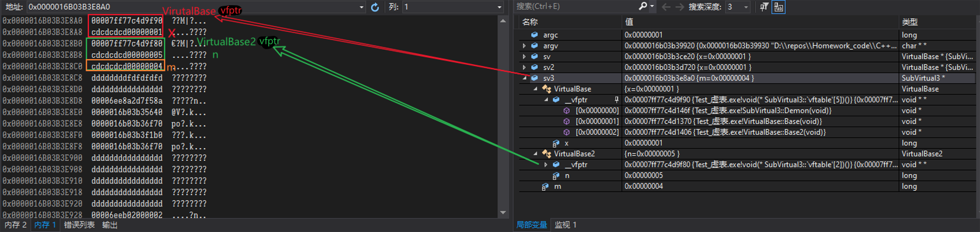Image resolution: width=980 pixels, height=232 pixels.
Task: Switch to the 内存 2 tab
Action: pyautogui.click(x=16, y=225)
